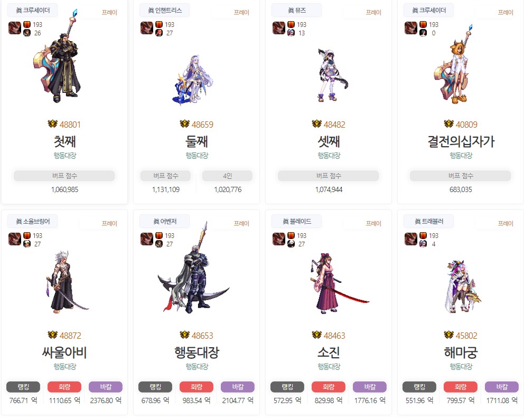Select the 랭킹 badge under 소진
This screenshot has height=420, width=524.
click(x=287, y=387)
